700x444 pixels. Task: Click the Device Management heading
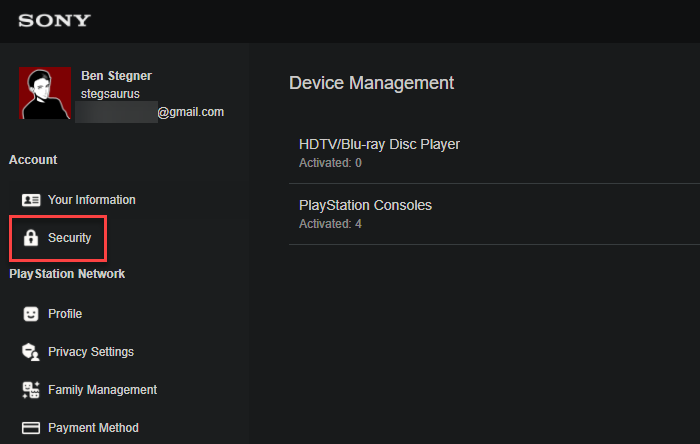pos(371,83)
